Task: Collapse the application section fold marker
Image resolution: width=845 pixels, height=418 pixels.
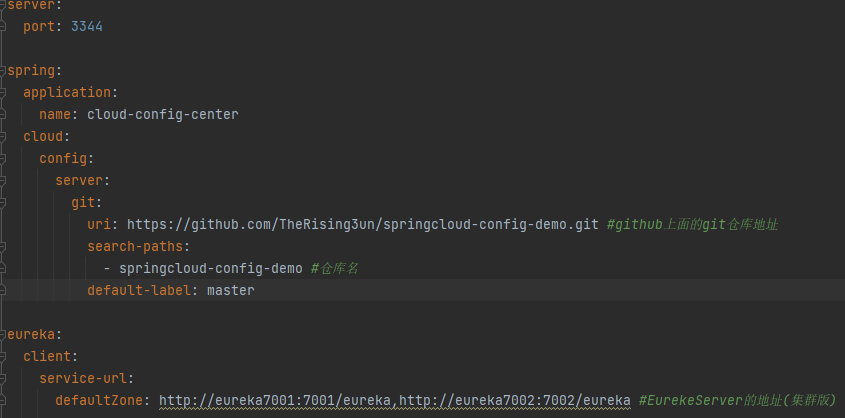Action: (4, 93)
